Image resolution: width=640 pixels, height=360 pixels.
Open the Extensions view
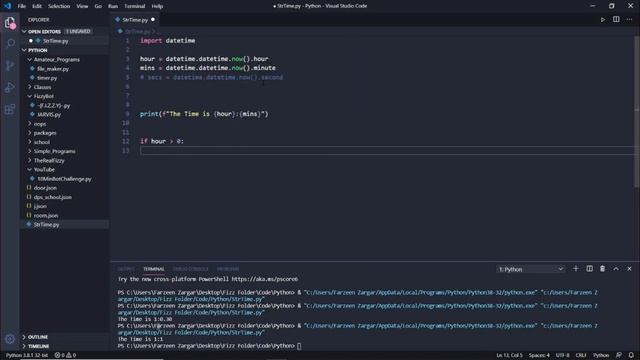click(10, 109)
